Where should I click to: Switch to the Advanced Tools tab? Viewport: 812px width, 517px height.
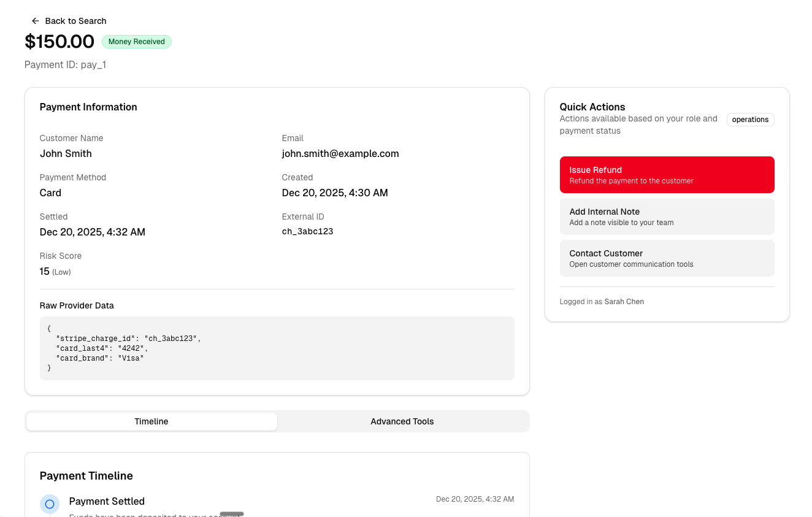[x=402, y=421]
